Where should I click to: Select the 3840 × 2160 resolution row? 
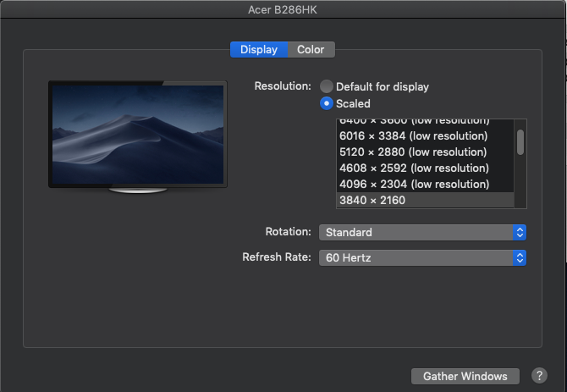pos(425,200)
